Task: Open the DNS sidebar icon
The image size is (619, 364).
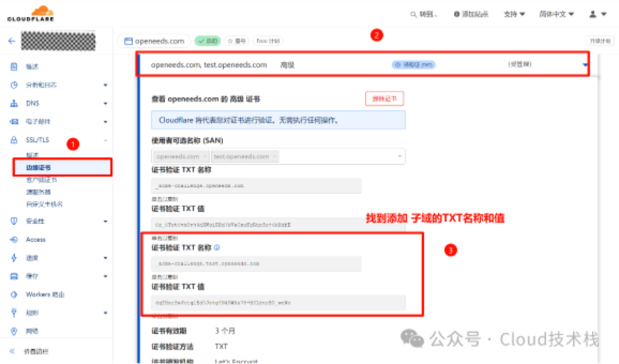Action: (x=14, y=103)
